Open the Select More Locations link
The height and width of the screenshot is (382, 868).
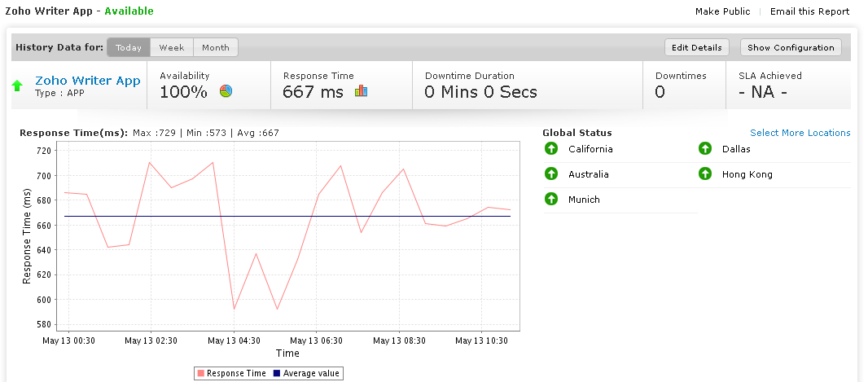(800, 133)
